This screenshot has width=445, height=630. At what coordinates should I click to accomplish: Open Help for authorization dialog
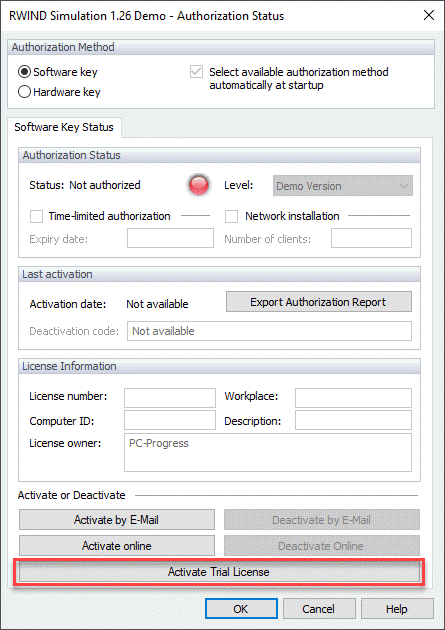397,609
